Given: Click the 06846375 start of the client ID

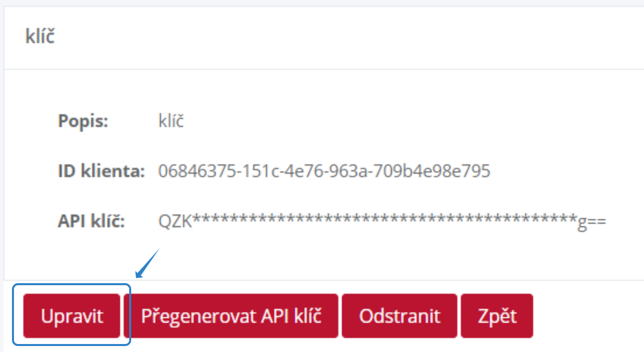Looking at the screenshot, I should (197, 171).
